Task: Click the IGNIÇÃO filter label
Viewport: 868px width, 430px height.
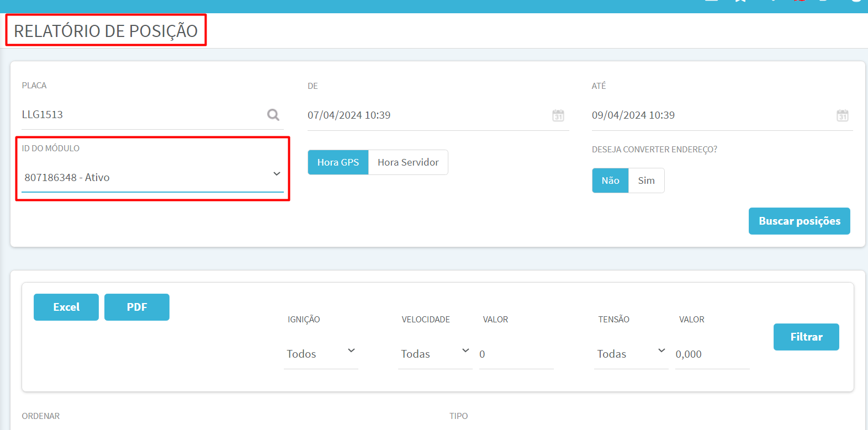Action: (304, 320)
